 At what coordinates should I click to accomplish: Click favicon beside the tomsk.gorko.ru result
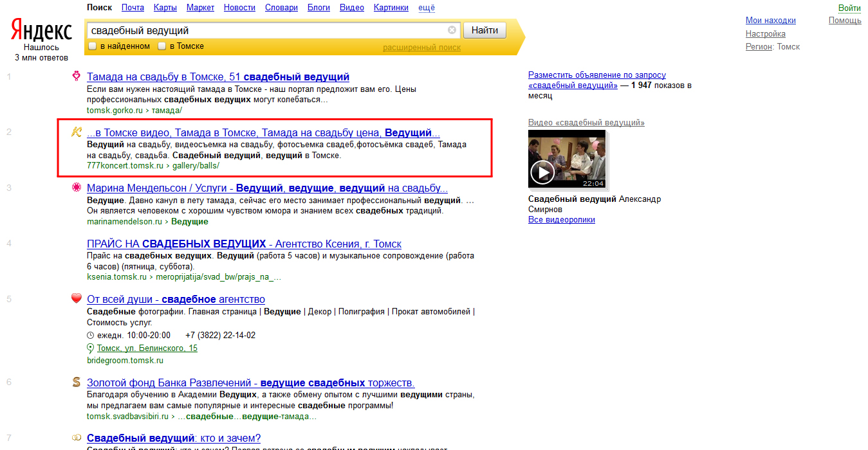77,76
